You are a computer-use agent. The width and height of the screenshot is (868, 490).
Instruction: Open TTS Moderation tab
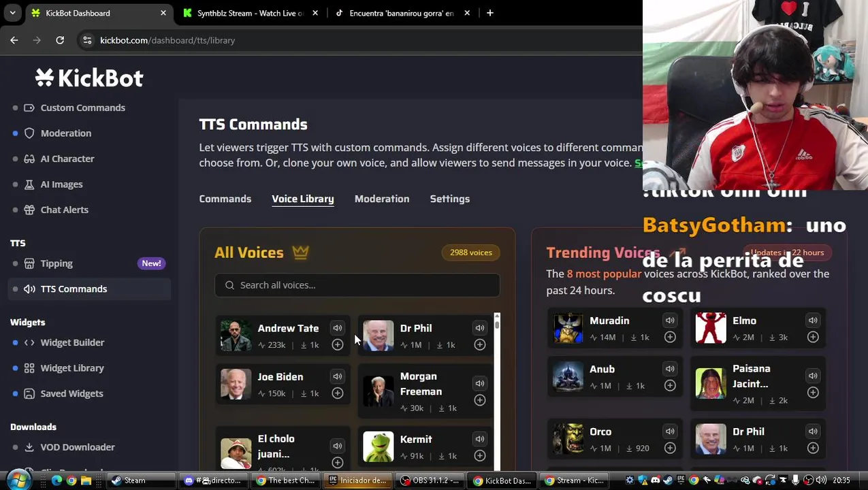pos(382,199)
